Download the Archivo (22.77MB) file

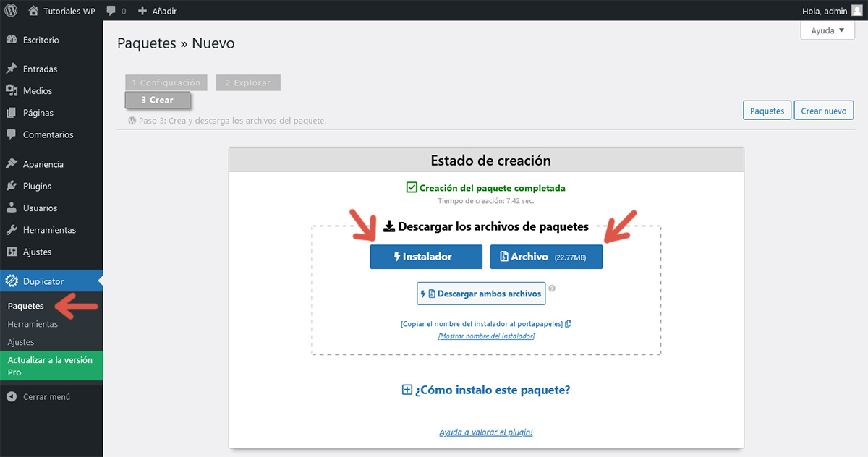[x=546, y=257]
